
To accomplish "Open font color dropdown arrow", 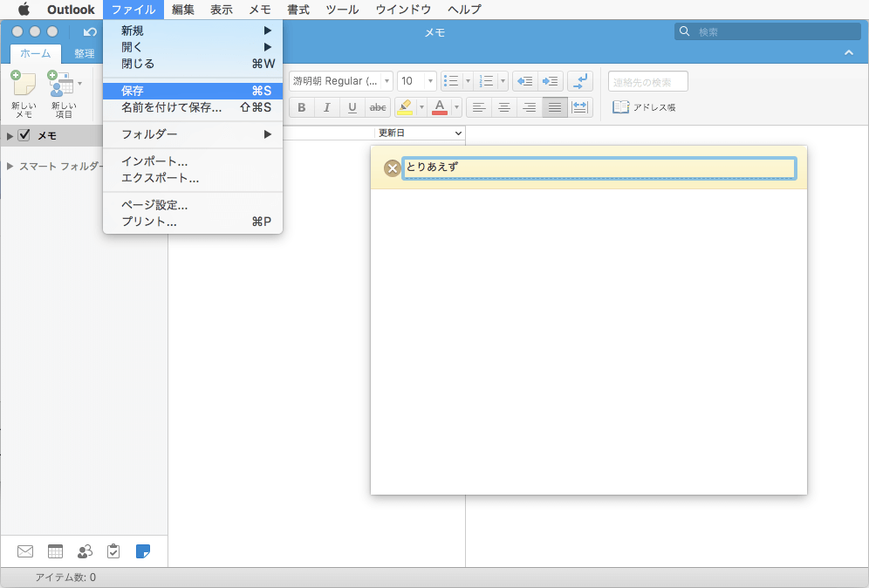I will pos(456,107).
